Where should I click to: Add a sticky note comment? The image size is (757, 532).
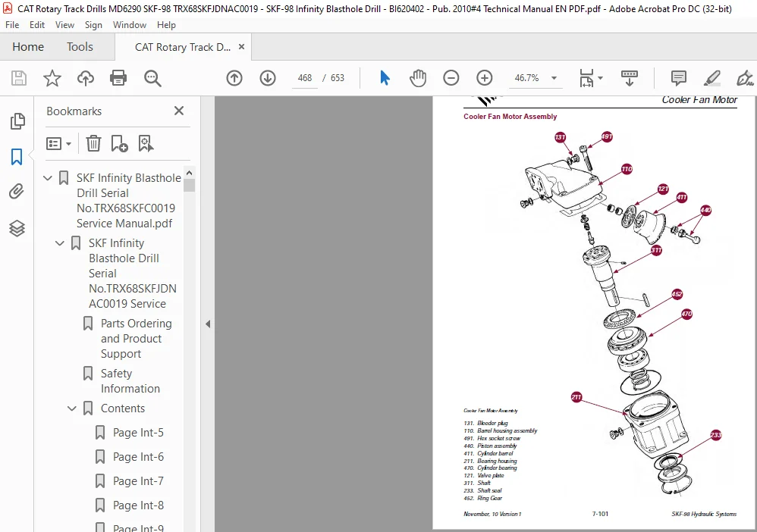(678, 77)
